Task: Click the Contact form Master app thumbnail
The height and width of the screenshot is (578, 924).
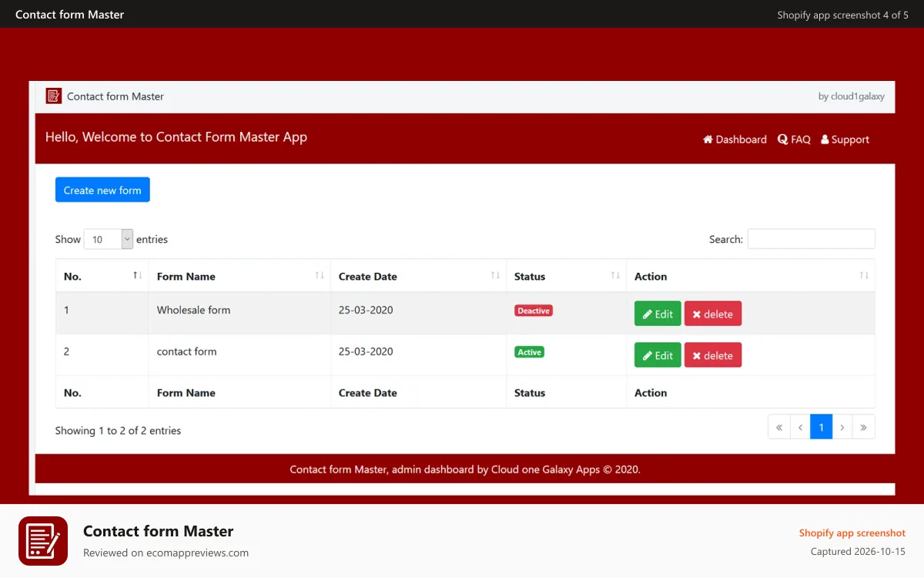Action: coord(43,541)
